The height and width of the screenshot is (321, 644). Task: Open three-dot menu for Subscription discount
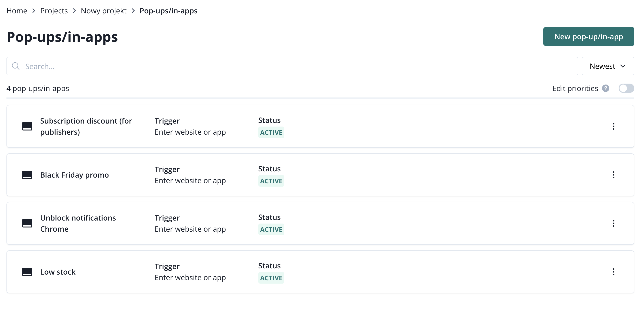[613, 126]
